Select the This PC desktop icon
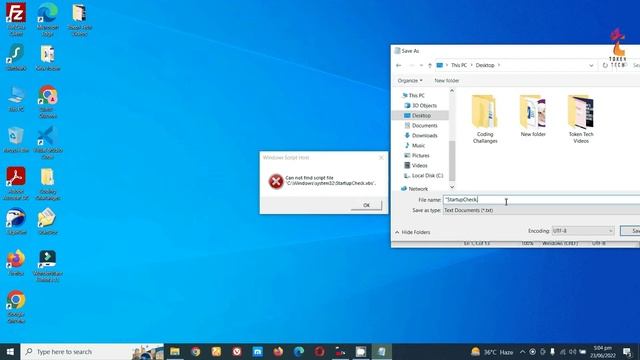The image size is (640, 360). tap(16, 99)
